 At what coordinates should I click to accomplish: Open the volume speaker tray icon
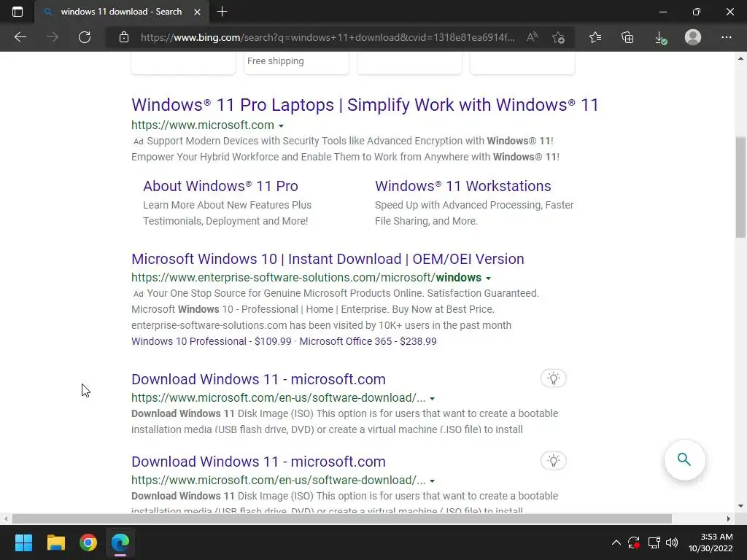(x=672, y=542)
